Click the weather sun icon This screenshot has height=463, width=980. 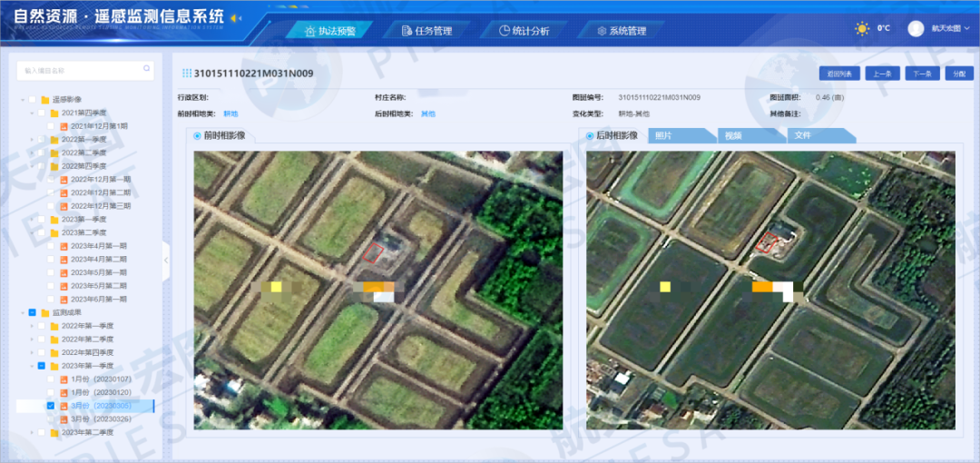[x=861, y=29]
